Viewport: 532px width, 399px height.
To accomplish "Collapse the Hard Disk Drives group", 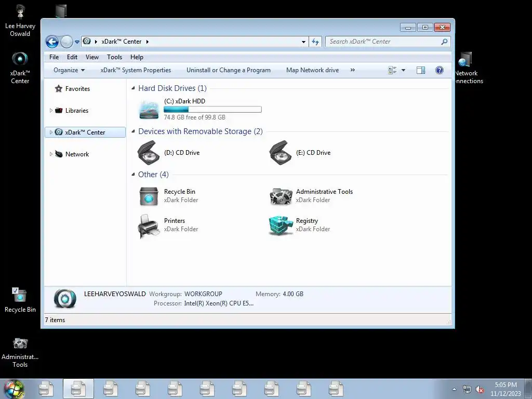I will coord(133,88).
